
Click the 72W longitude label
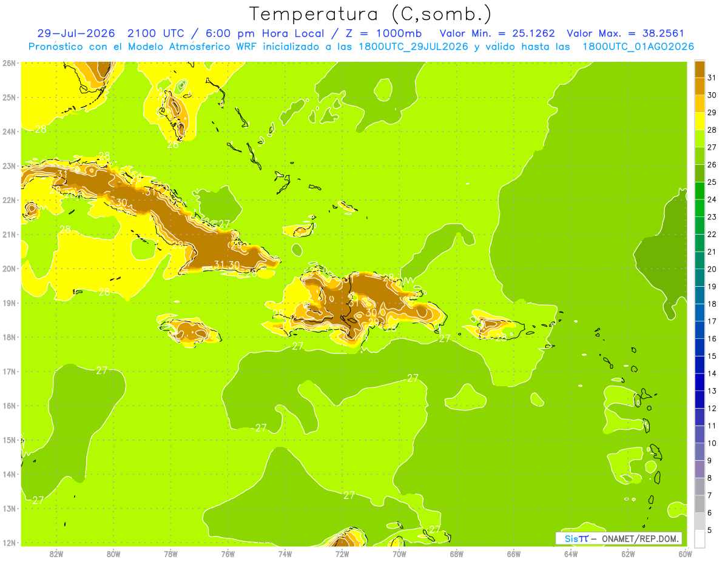coord(342,554)
